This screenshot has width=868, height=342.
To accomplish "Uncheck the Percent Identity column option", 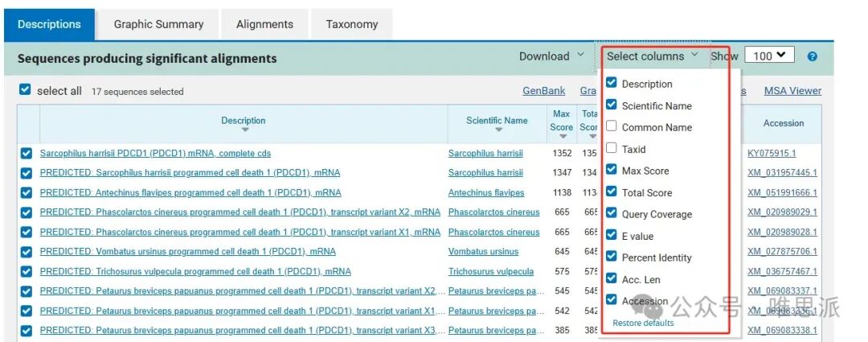I will (611, 256).
